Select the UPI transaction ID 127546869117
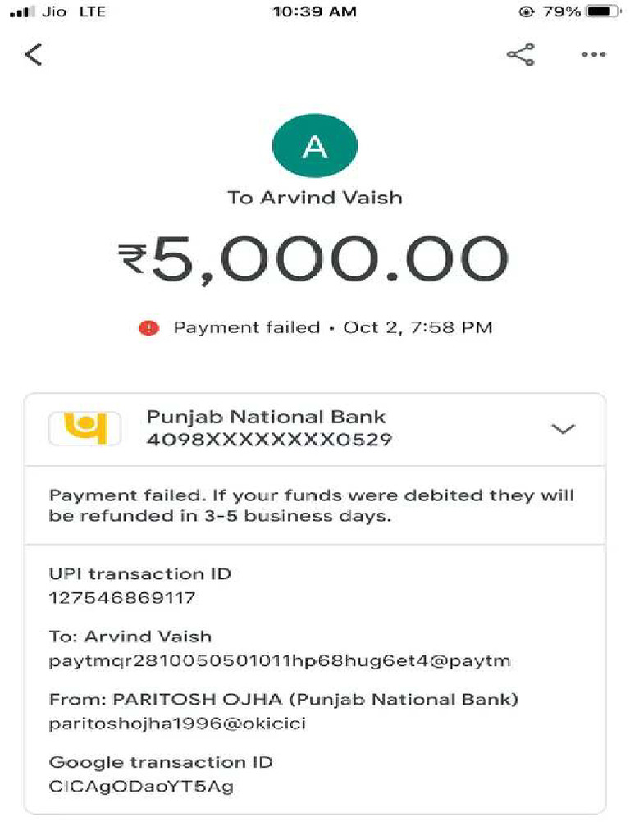Screen dimensions: 630x840 (122, 598)
